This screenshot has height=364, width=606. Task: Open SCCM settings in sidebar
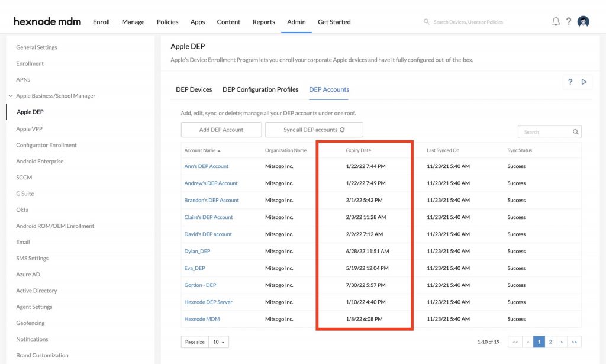(24, 178)
